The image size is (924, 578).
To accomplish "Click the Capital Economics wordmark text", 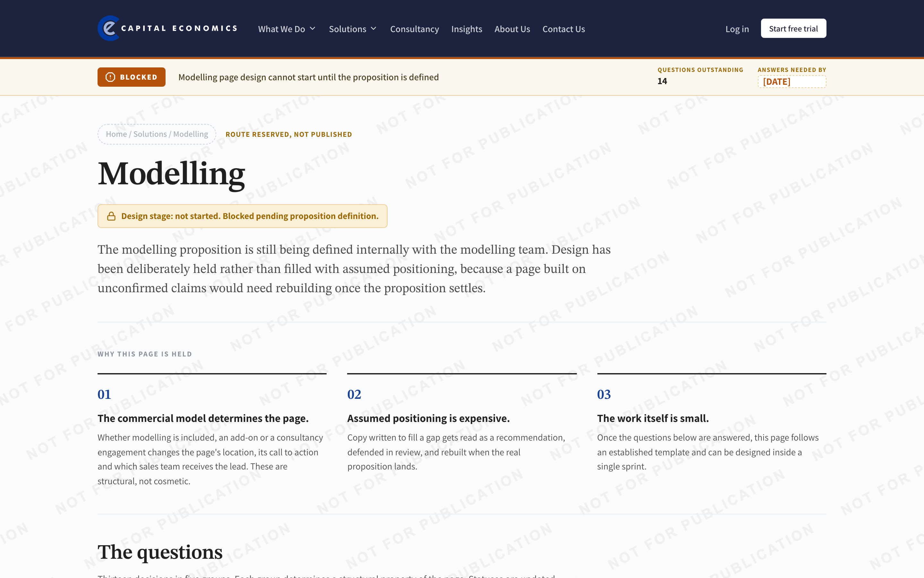I will point(179,28).
